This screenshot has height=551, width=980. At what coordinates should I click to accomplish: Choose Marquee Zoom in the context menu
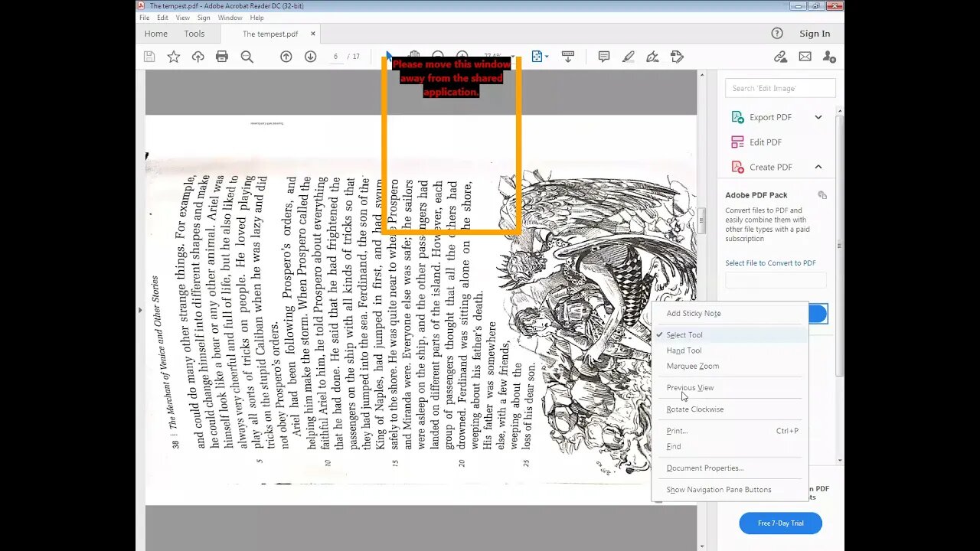tap(730, 366)
